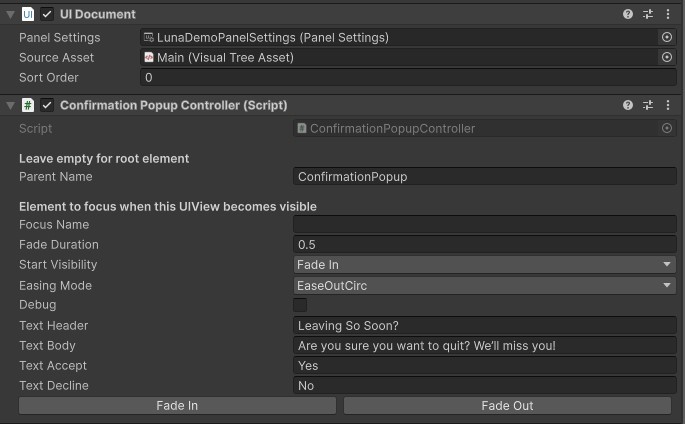The height and width of the screenshot is (424, 685).
Task: Open presets for UI Document component
Action: 648,15
